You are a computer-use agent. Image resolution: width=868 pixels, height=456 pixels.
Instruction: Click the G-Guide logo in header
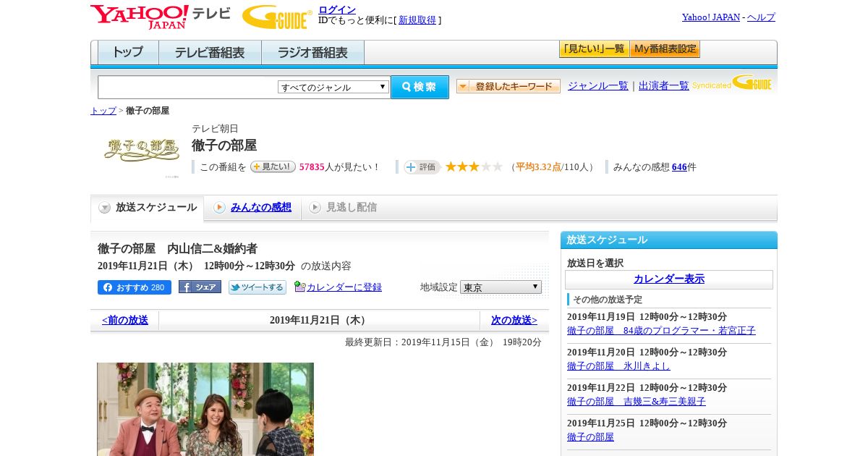pos(277,17)
